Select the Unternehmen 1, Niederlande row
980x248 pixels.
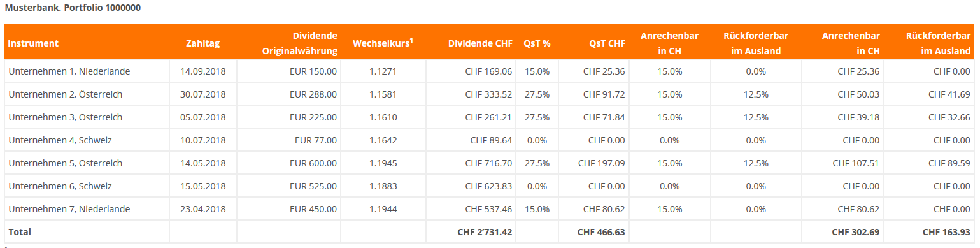489,71
